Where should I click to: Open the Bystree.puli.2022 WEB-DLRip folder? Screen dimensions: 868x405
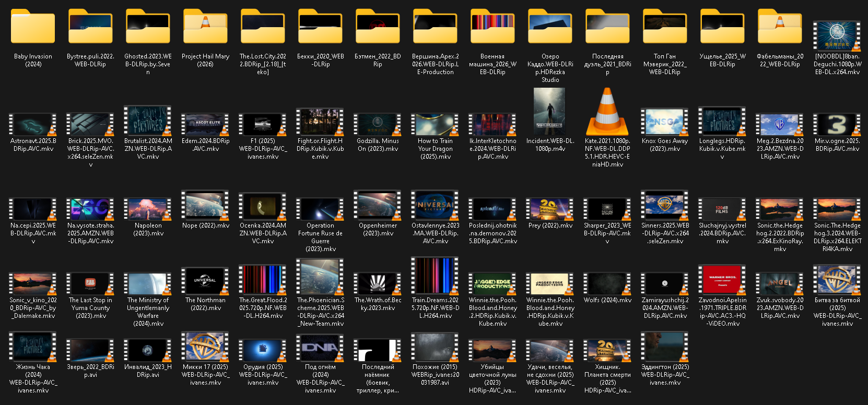(x=90, y=26)
